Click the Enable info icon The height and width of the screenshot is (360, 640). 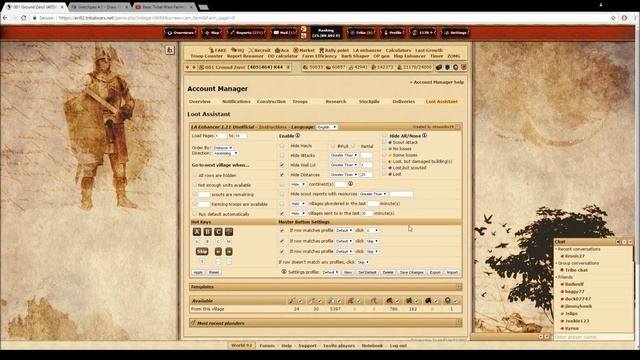tap(298, 136)
